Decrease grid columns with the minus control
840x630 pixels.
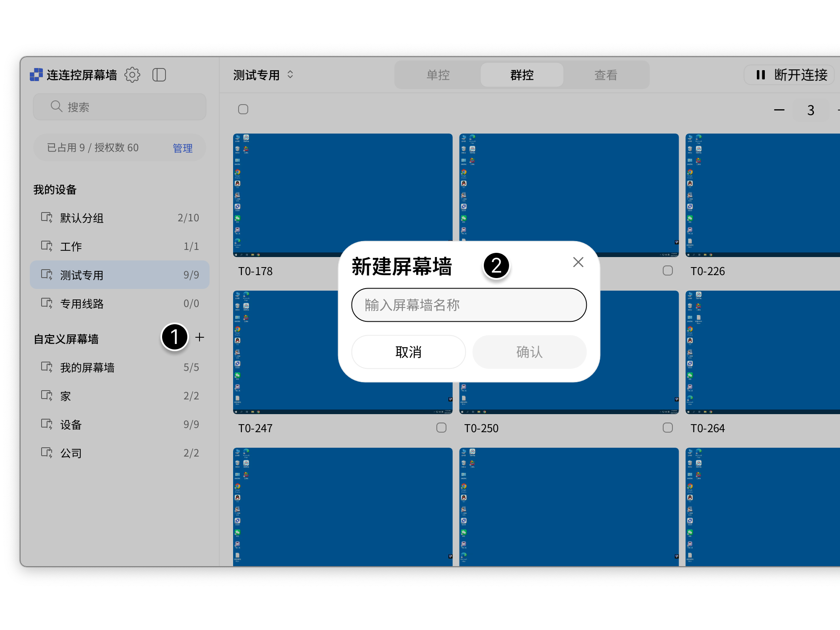779,110
